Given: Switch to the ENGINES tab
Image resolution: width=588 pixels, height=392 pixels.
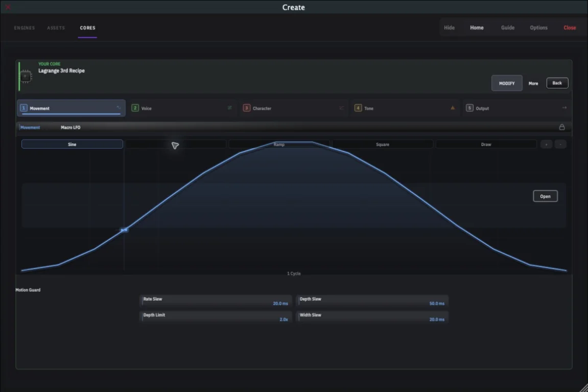Looking at the screenshot, I should tap(25, 28).
